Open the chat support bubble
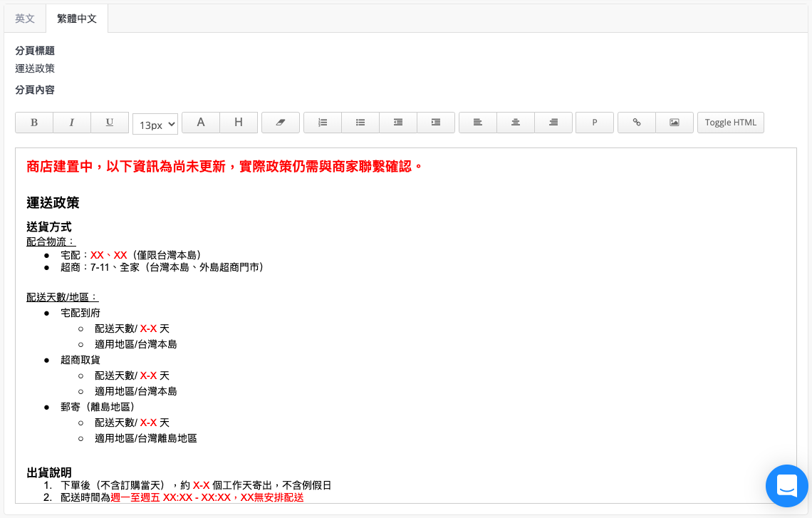Screen dimensions: 812x518 click(787, 486)
